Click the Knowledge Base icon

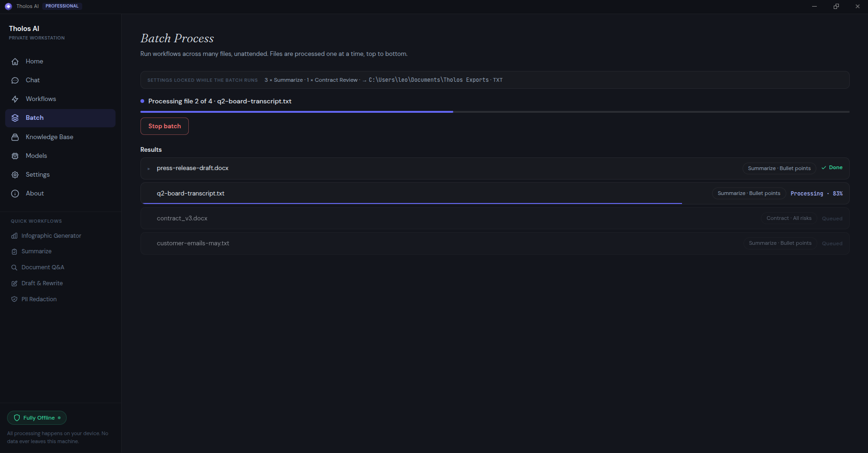15,137
